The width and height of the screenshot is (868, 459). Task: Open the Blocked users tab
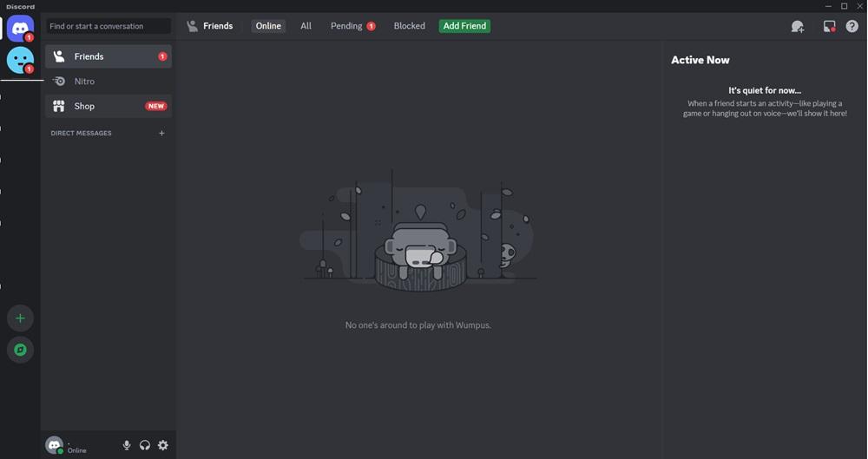click(410, 26)
